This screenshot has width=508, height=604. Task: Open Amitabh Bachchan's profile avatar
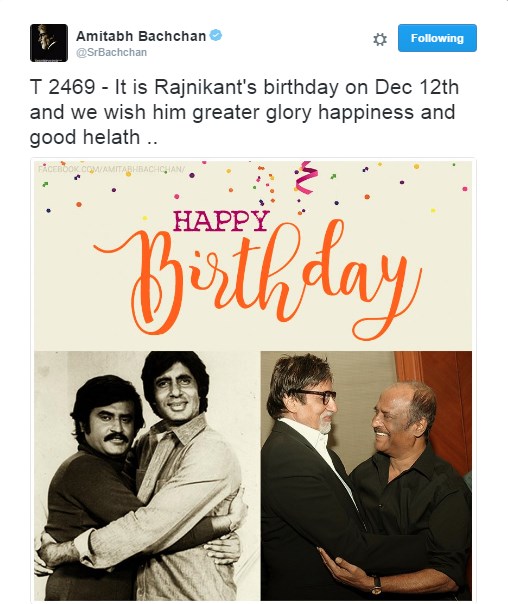coord(49,43)
